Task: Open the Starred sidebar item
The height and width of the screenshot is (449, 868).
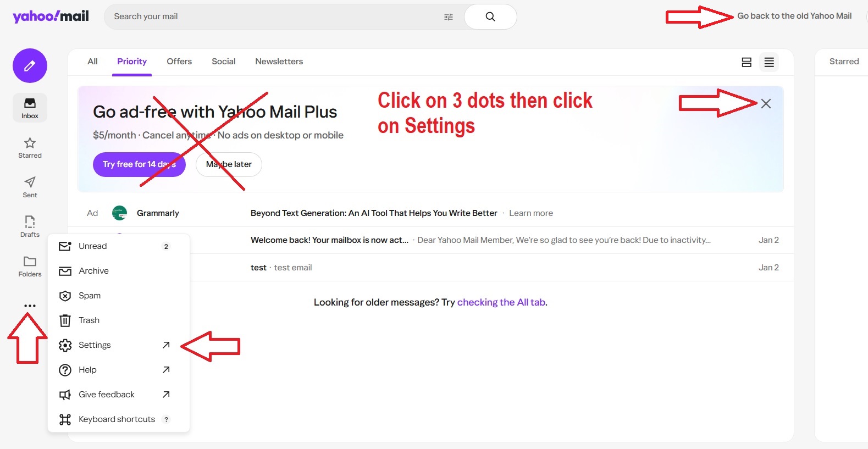Action: (x=30, y=148)
